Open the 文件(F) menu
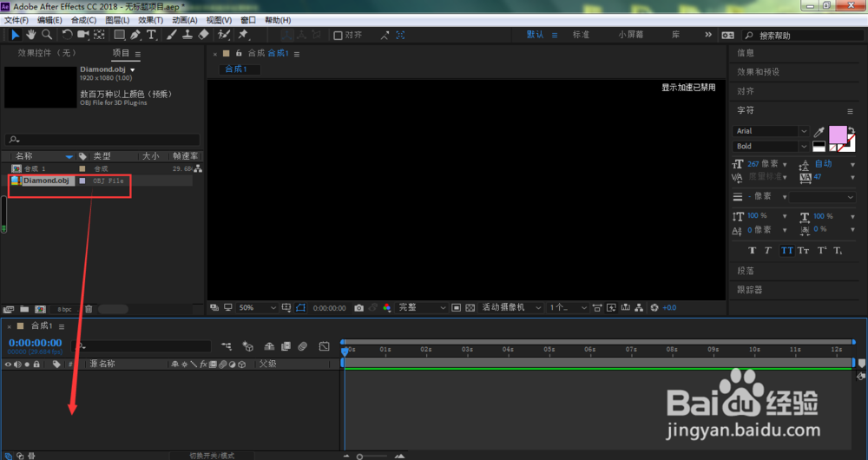 click(x=16, y=20)
